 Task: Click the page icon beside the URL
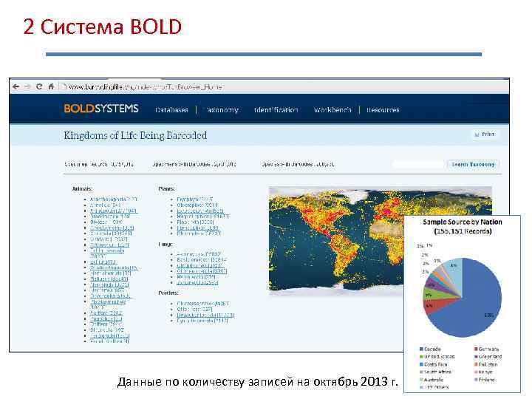(63, 87)
